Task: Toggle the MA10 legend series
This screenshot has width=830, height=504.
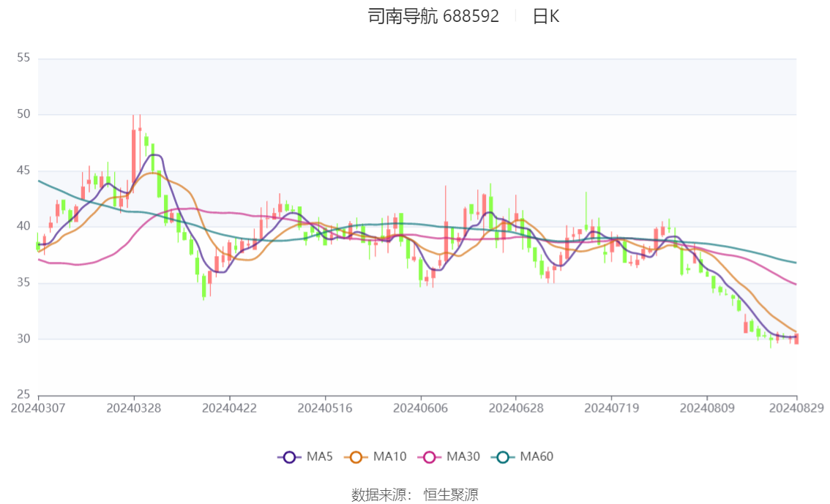Action: [x=375, y=457]
